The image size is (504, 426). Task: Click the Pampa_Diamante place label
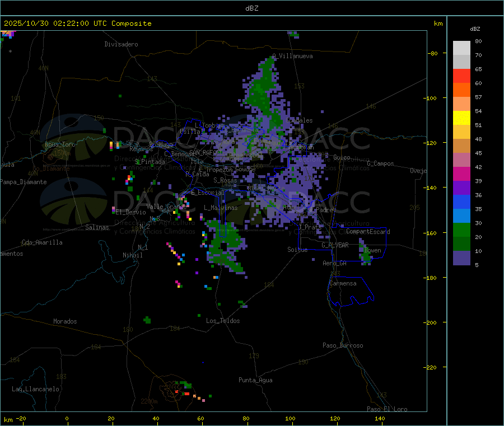pyautogui.click(x=24, y=182)
